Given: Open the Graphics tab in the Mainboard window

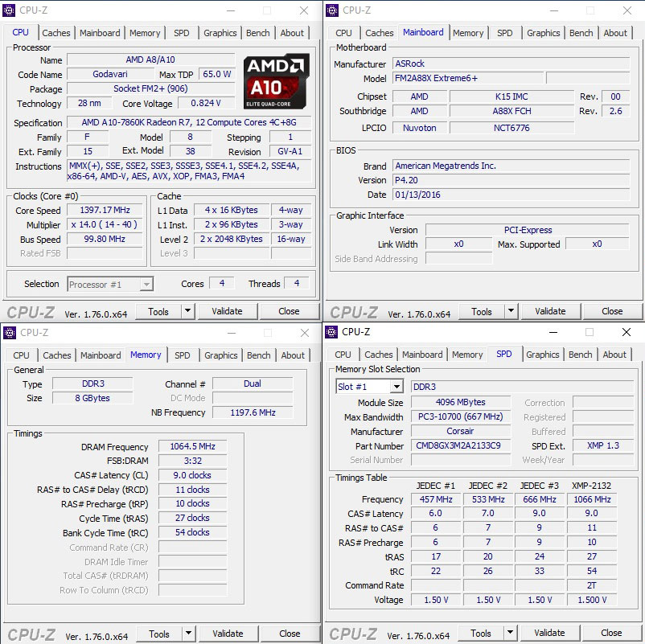Looking at the screenshot, I should (544, 33).
